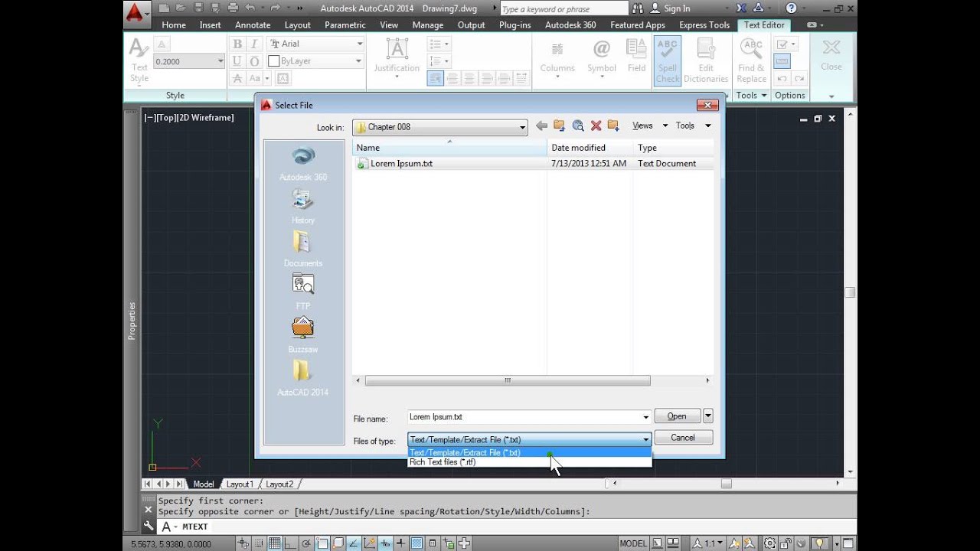Toggle Spell Check in ribbon
Viewport: 980px width, 551px height.
pyautogui.click(x=668, y=60)
